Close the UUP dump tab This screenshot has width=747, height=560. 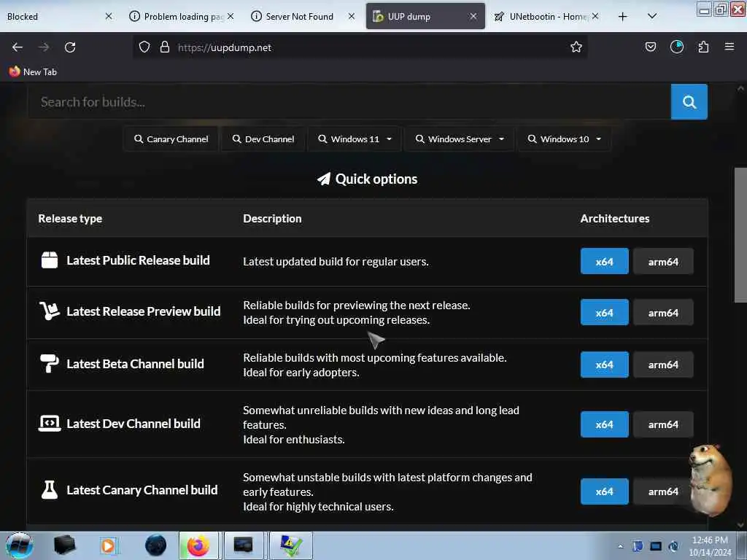(473, 16)
